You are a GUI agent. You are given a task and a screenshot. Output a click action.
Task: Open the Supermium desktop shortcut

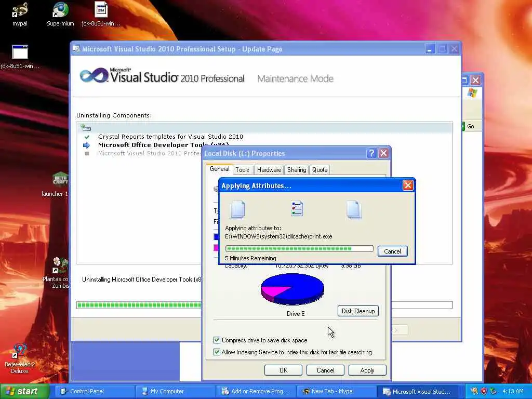click(60, 14)
